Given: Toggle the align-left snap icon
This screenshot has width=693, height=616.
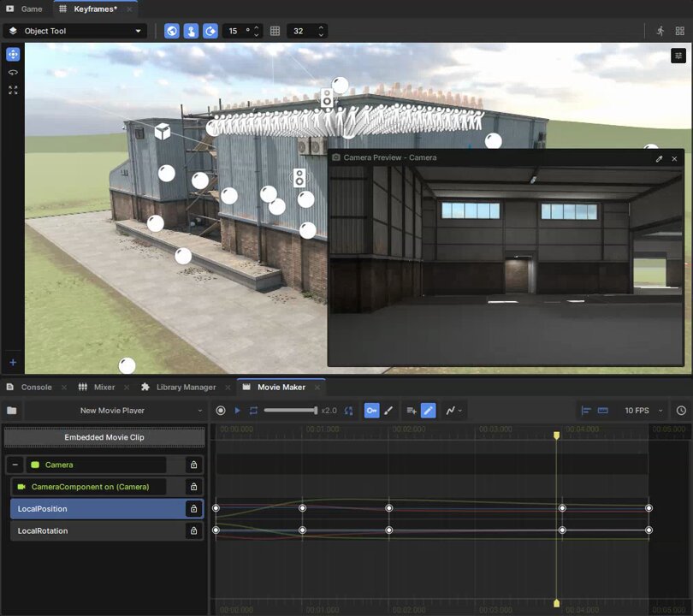Looking at the screenshot, I should 586,411.
